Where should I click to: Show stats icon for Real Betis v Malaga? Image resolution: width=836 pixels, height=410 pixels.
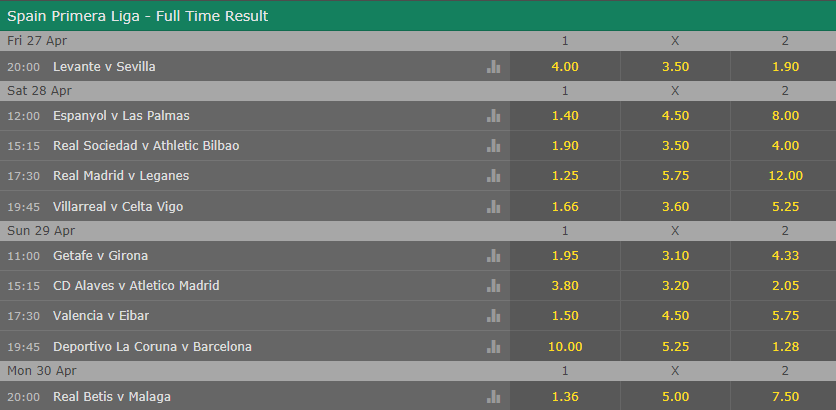pos(492,396)
